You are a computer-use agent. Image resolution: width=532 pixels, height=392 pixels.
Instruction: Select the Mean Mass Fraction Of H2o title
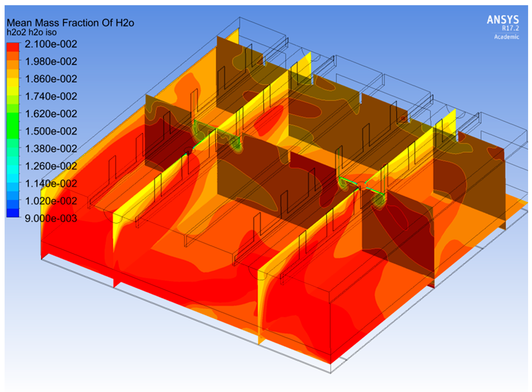tap(70, 22)
